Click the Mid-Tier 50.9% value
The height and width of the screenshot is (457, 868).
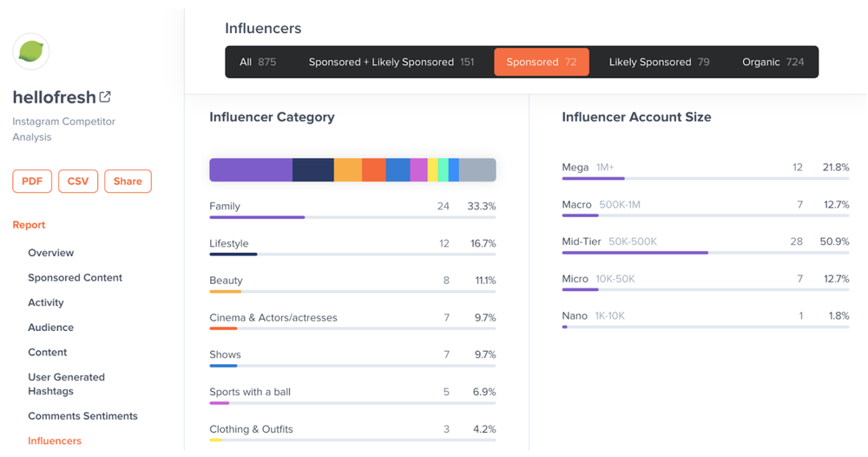[x=834, y=242]
